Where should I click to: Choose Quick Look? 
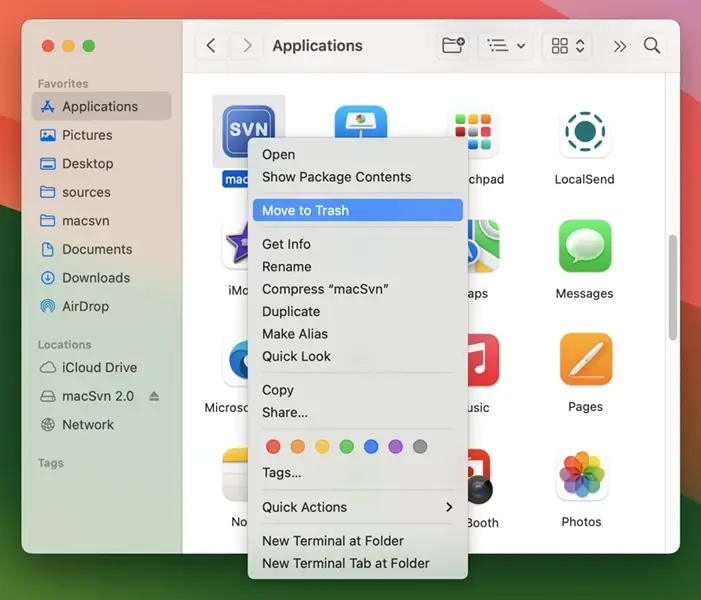[x=358, y=356]
